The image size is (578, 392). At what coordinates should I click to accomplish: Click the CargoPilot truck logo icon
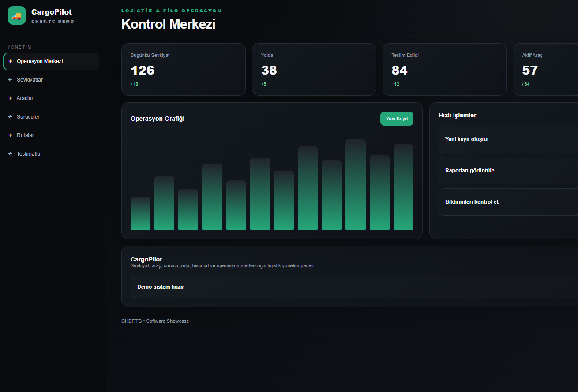click(x=17, y=15)
